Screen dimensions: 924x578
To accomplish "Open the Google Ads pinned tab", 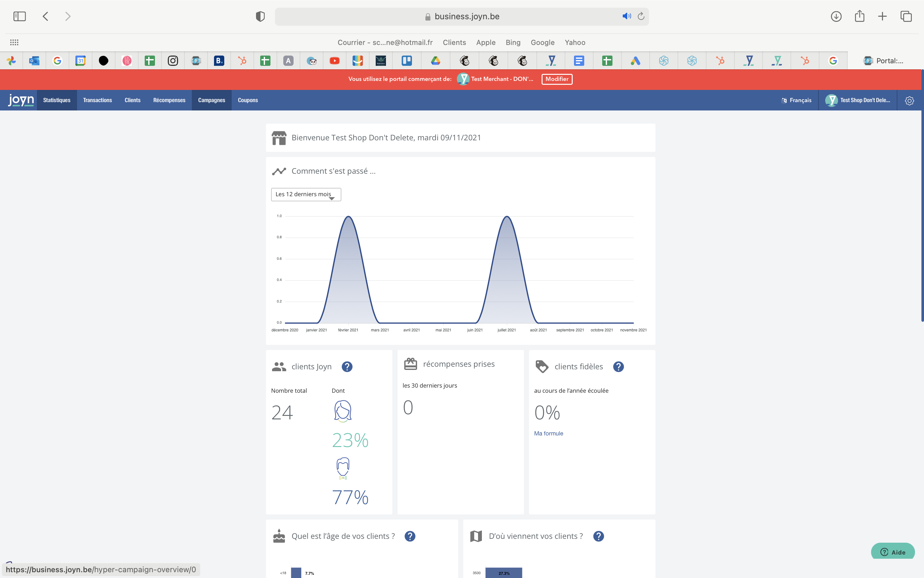I will click(x=635, y=61).
